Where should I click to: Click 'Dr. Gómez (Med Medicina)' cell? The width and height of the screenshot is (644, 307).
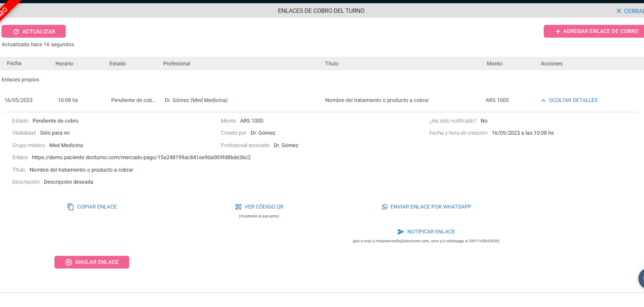(196, 100)
